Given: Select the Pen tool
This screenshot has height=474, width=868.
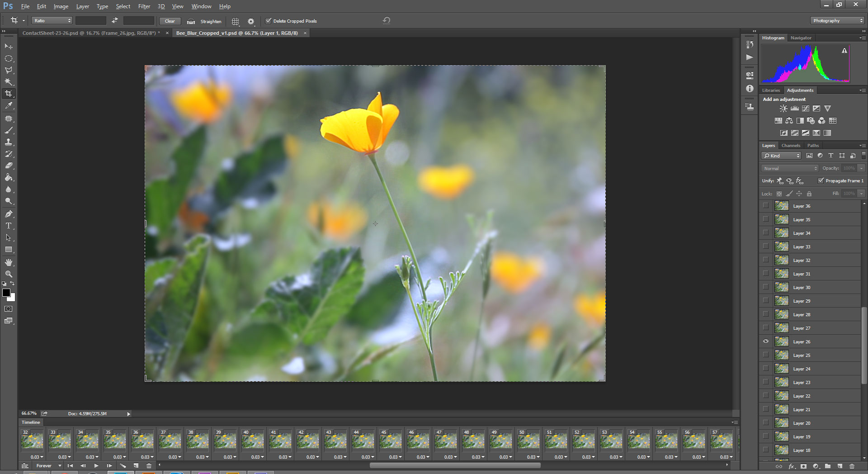Looking at the screenshot, I should pyautogui.click(x=8, y=214).
